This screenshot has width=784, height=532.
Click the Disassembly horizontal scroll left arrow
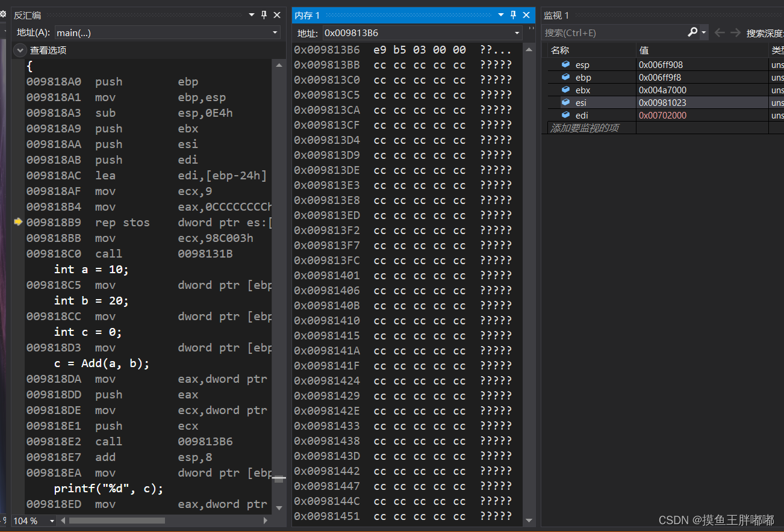pyautogui.click(x=63, y=521)
